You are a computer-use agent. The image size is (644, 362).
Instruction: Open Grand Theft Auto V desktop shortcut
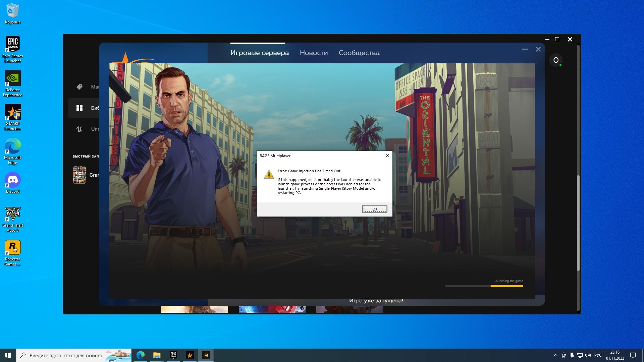[x=12, y=219]
